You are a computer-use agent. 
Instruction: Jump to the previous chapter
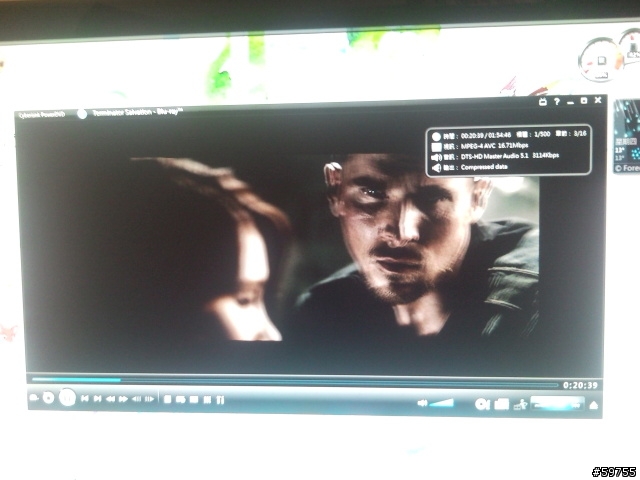coord(84,398)
